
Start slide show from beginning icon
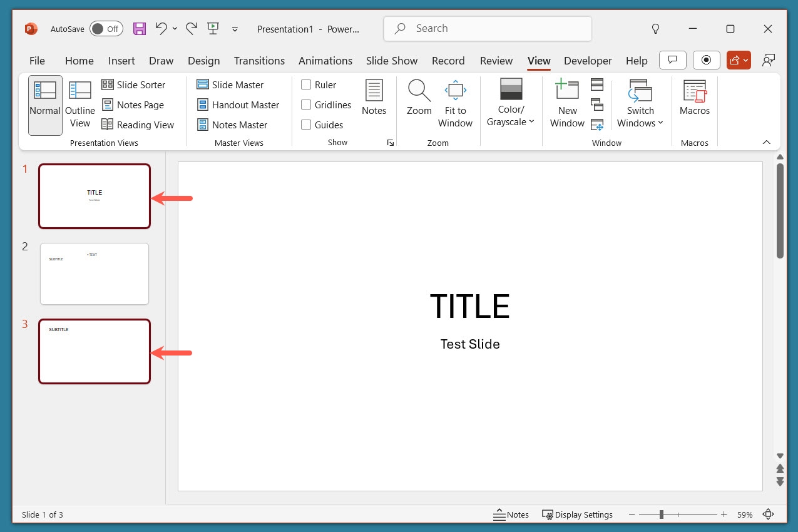[x=213, y=28]
